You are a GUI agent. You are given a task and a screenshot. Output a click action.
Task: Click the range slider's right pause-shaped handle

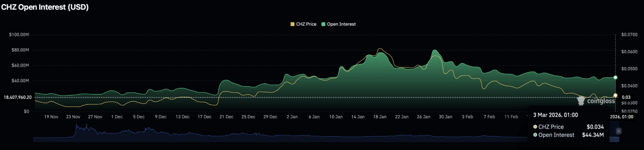point(618,131)
